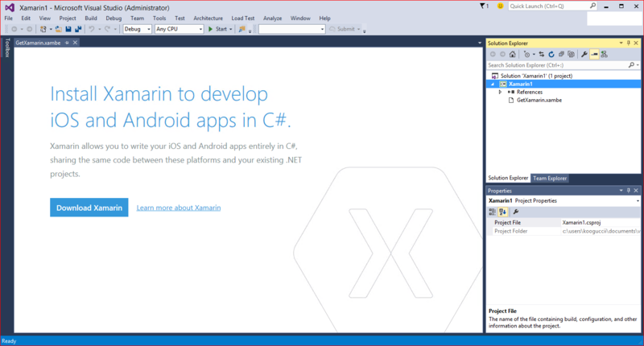The width and height of the screenshot is (644, 346).
Task: Click the Alphabetical sort icon in Properties
Action: pos(502,212)
